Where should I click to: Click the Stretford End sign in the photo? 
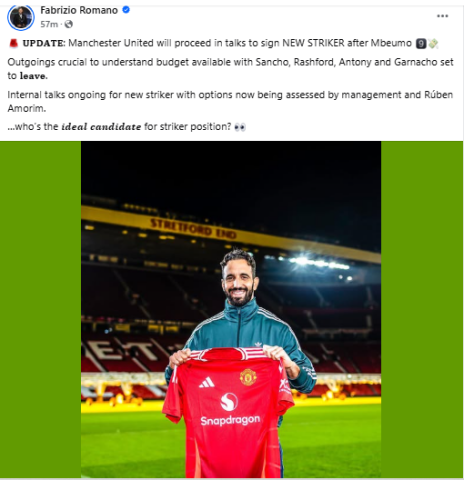point(193,228)
